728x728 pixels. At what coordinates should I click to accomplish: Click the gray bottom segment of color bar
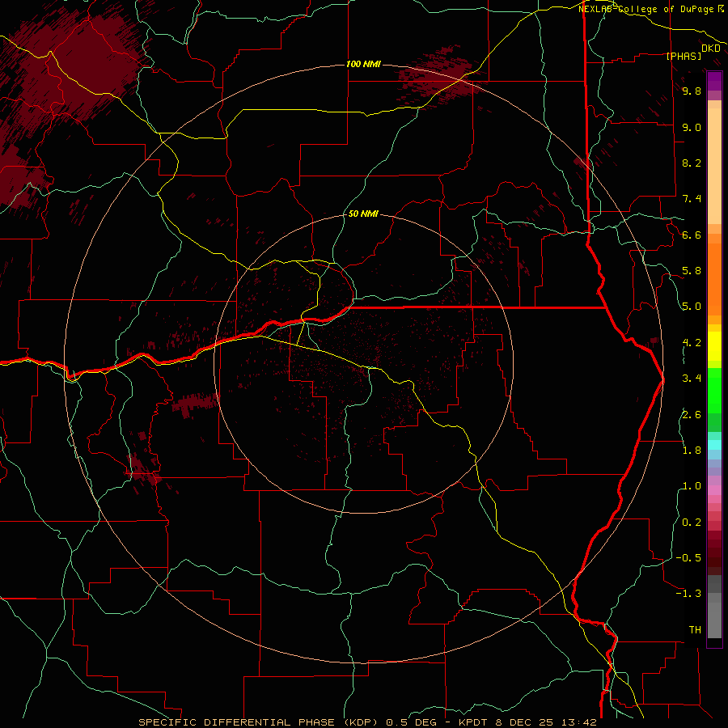point(714,622)
